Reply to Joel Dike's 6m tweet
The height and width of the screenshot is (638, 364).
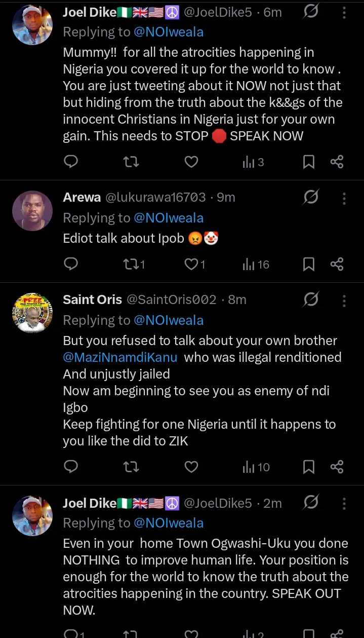point(71,162)
